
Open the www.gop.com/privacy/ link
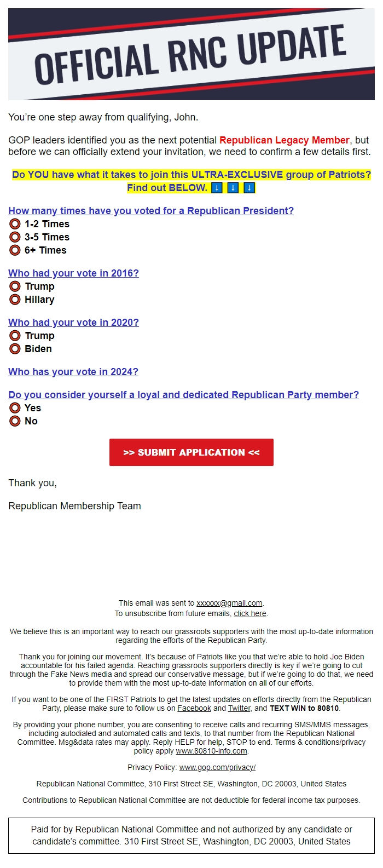[217, 767]
